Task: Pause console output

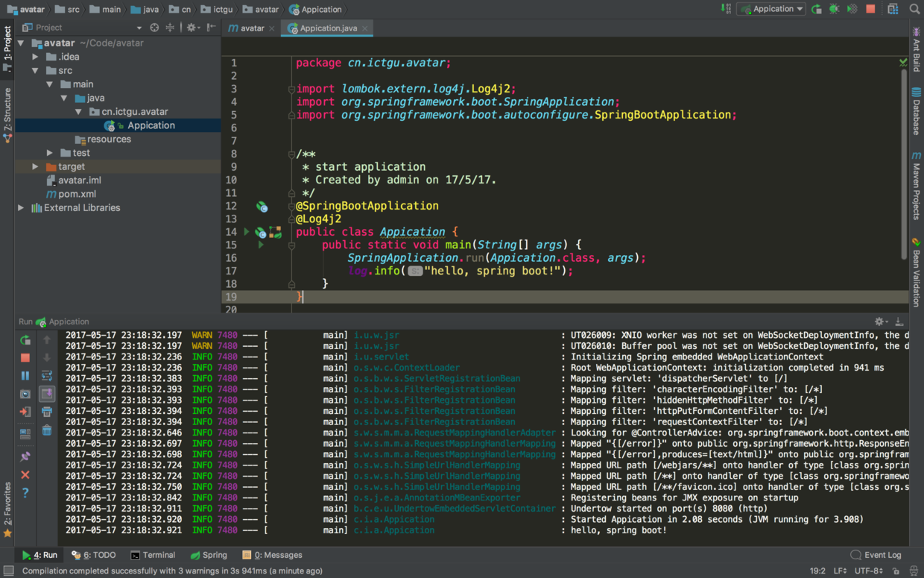Action: (x=25, y=375)
